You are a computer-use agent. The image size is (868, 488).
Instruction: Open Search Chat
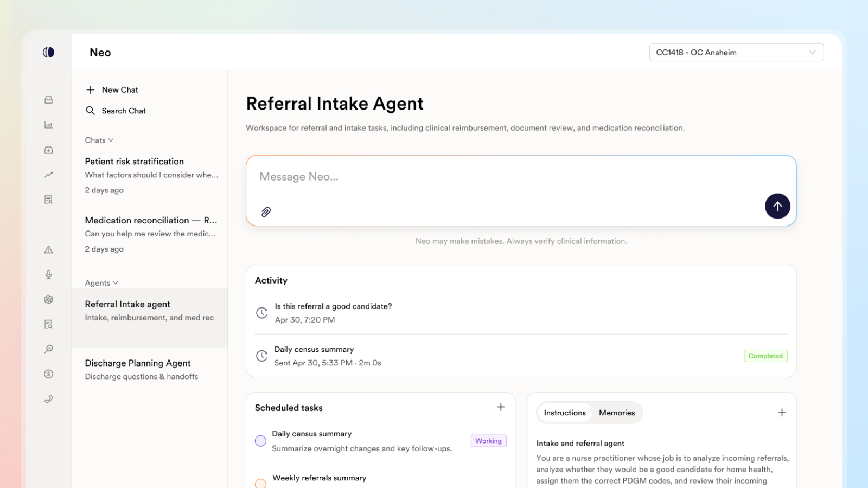[x=116, y=111]
